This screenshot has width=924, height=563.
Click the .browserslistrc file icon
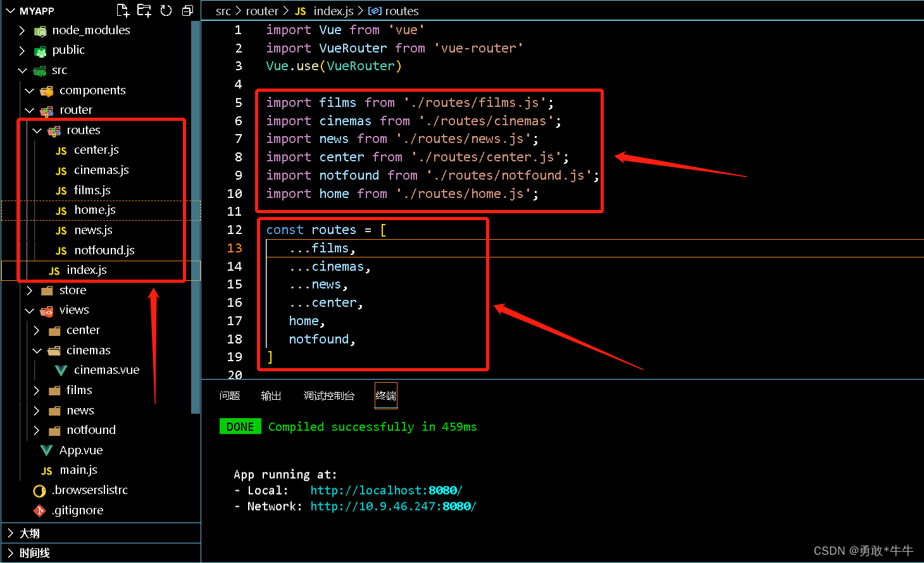pos(39,491)
